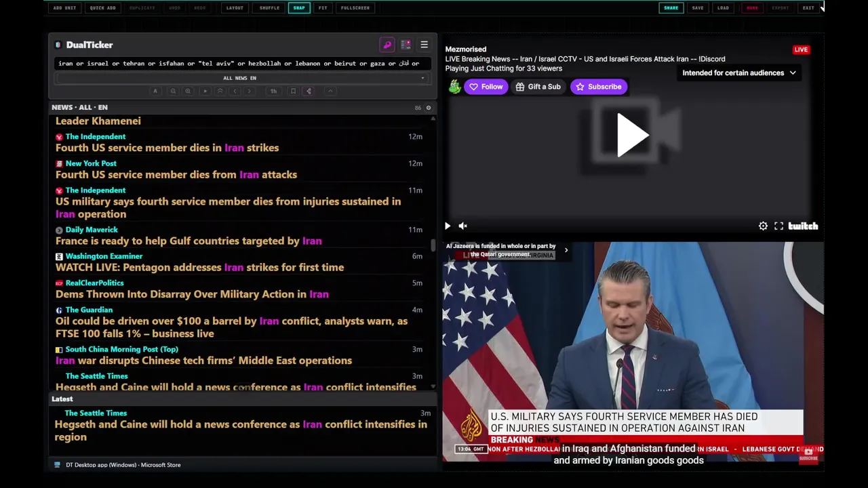Image resolution: width=868 pixels, height=488 pixels.
Task: Click the Al Jazeera video frame
Action: 633,352
